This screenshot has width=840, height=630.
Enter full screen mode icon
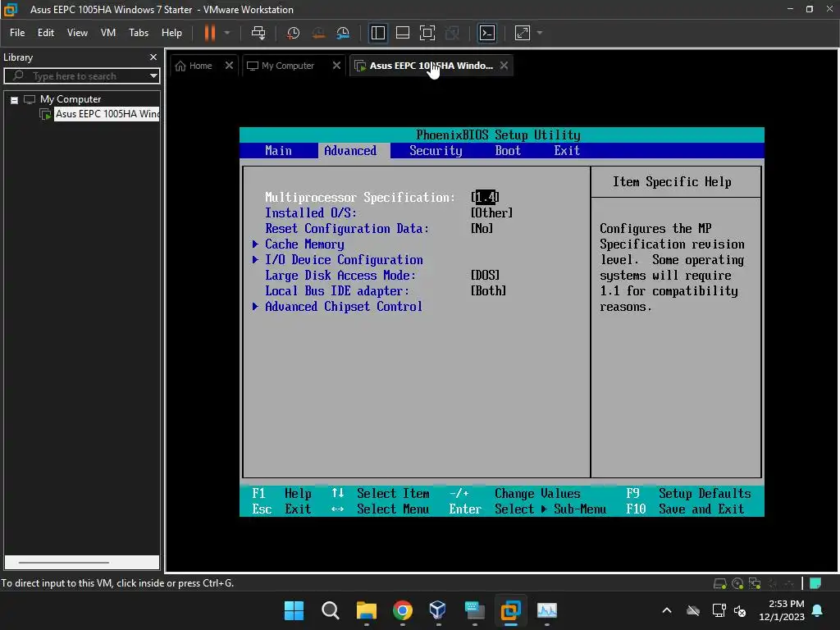(x=427, y=33)
